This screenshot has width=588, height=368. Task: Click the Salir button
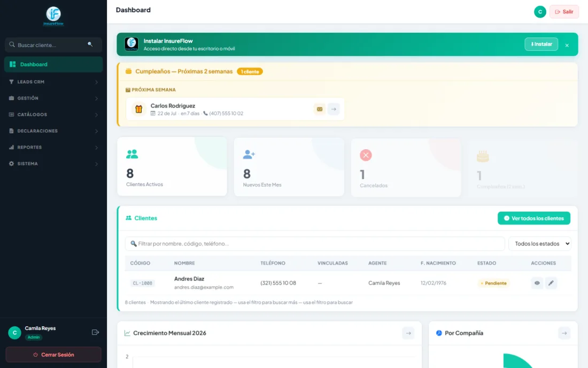(x=564, y=12)
